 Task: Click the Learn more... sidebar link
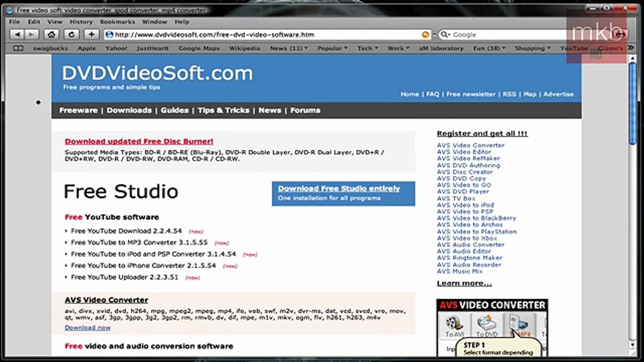tap(464, 284)
